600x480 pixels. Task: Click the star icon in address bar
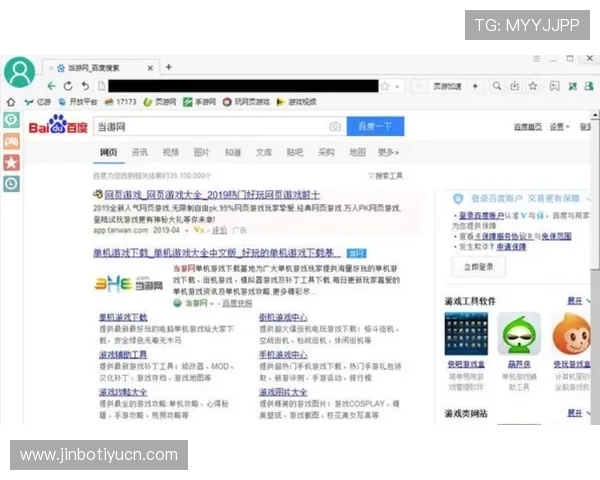click(385, 87)
